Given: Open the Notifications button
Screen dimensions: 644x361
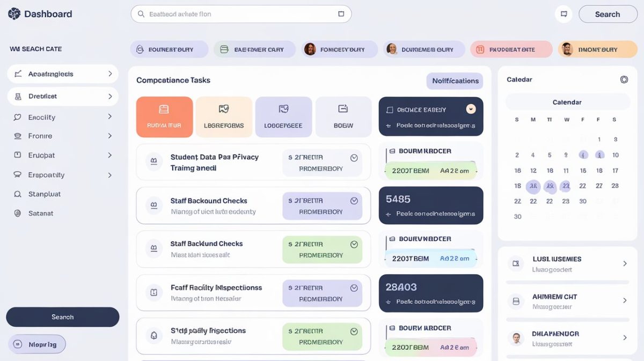Looking at the screenshot, I should [455, 80].
